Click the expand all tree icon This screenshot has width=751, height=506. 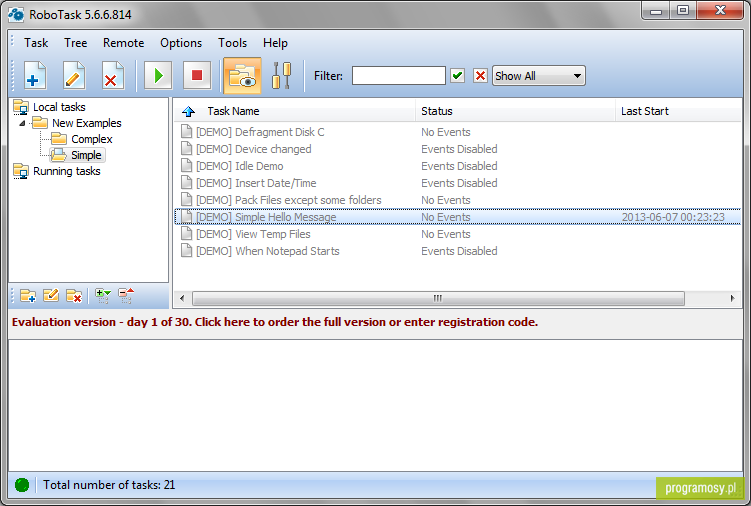coord(102,296)
